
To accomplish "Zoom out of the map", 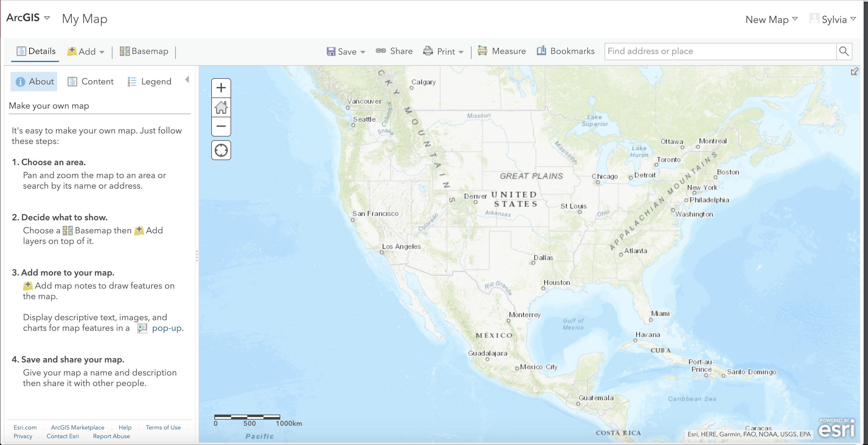I will pos(221,127).
